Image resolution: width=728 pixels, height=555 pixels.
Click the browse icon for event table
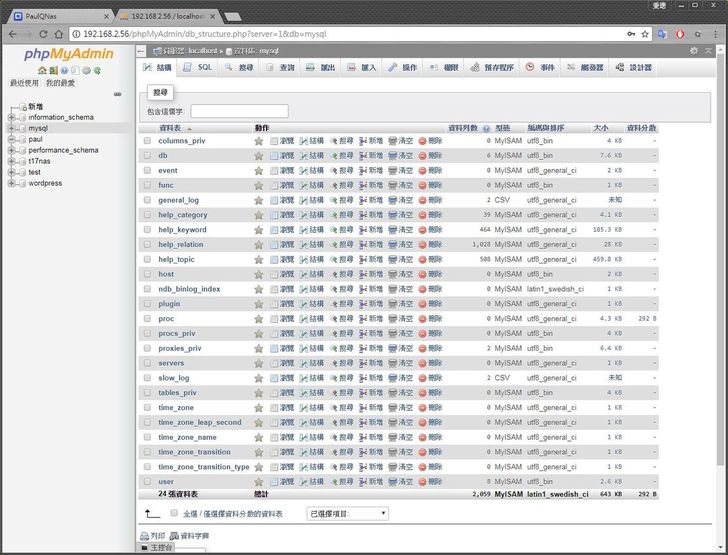point(281,170)
